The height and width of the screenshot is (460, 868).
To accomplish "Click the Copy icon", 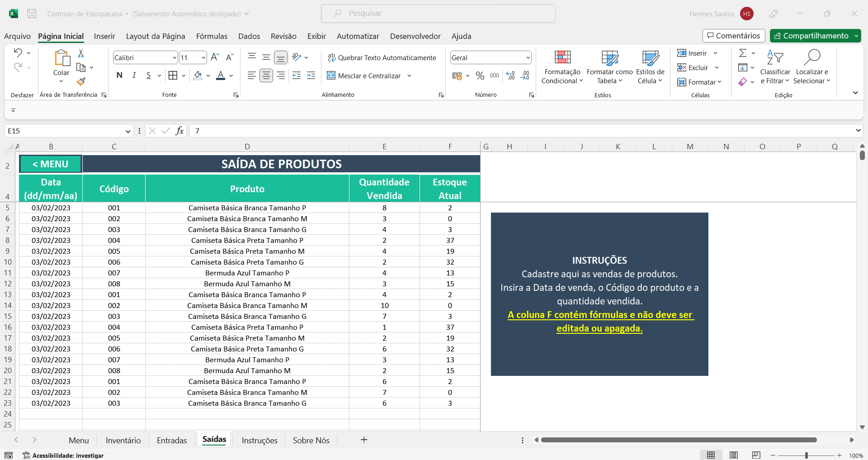I will point(81,67).
